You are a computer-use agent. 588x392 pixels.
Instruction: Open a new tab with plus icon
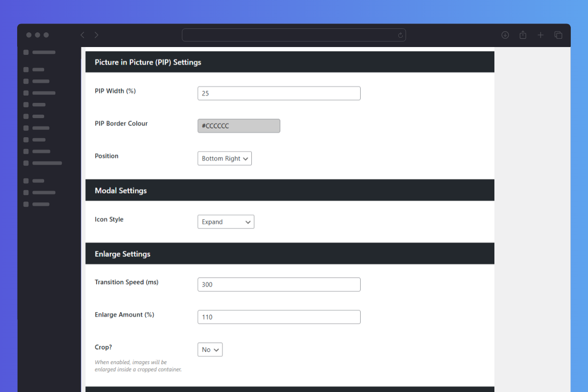coord(540,35)
